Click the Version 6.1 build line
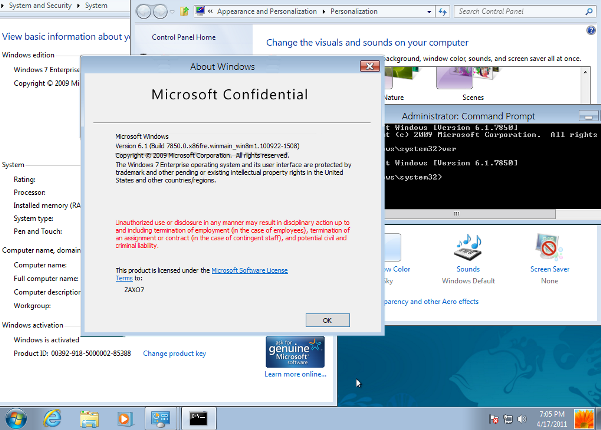Screen dimensions: 601x430 pos(207,146)
